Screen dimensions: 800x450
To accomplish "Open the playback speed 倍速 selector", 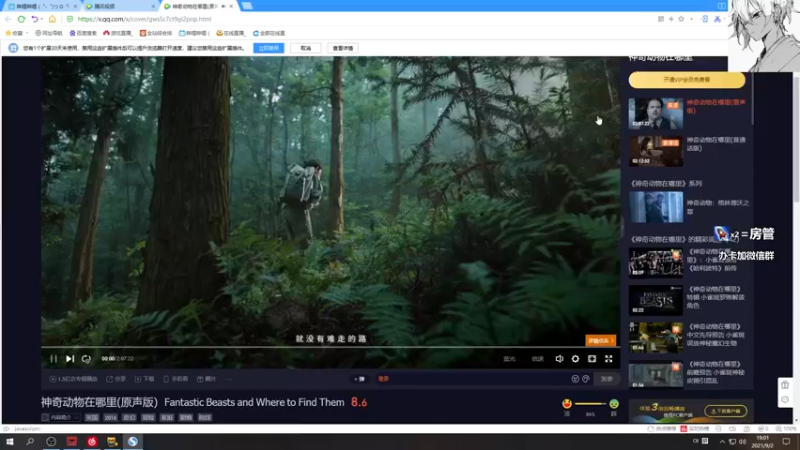I will tap(537, 359).
